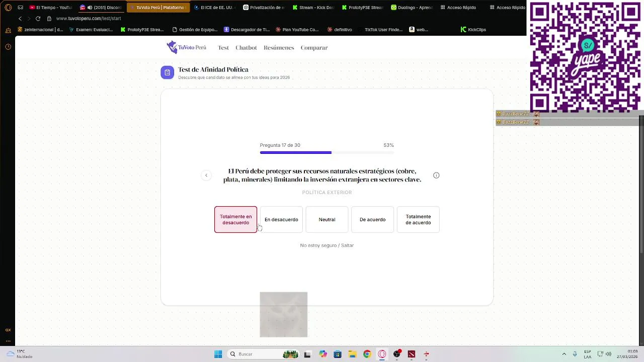
Task: Open Opera sidebar history clock icon
Action: click(x=8, y=47)
